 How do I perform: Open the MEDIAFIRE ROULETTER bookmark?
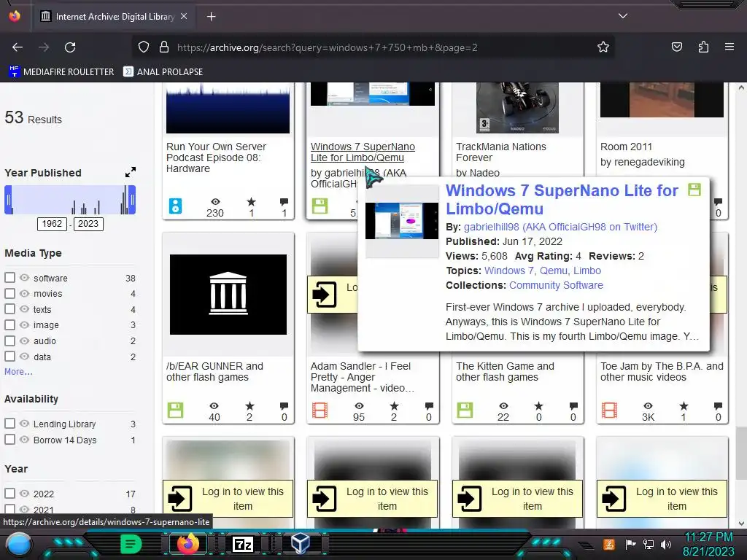click(x=61, y=72)
